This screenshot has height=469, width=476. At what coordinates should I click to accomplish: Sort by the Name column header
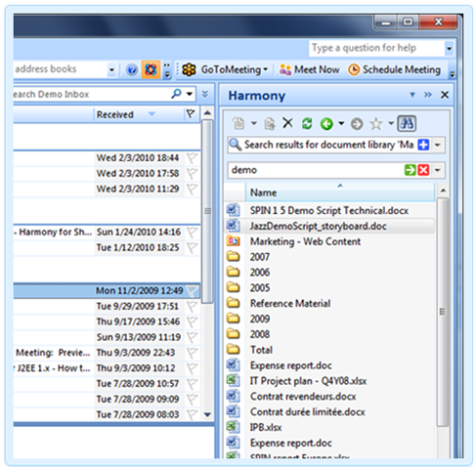[340, 192]
